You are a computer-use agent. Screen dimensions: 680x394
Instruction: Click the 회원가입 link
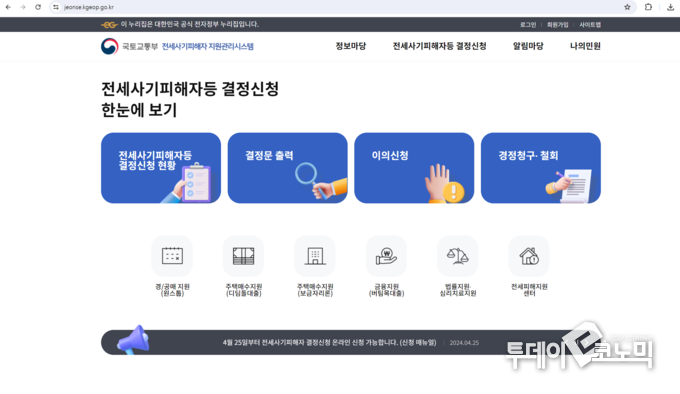click(557, 25)
